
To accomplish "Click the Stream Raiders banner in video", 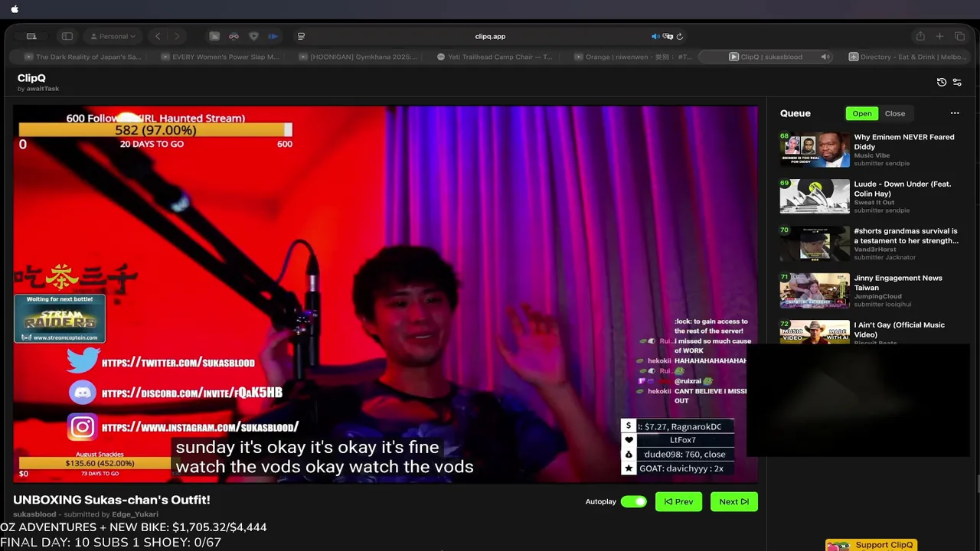I will pos(60,318).
